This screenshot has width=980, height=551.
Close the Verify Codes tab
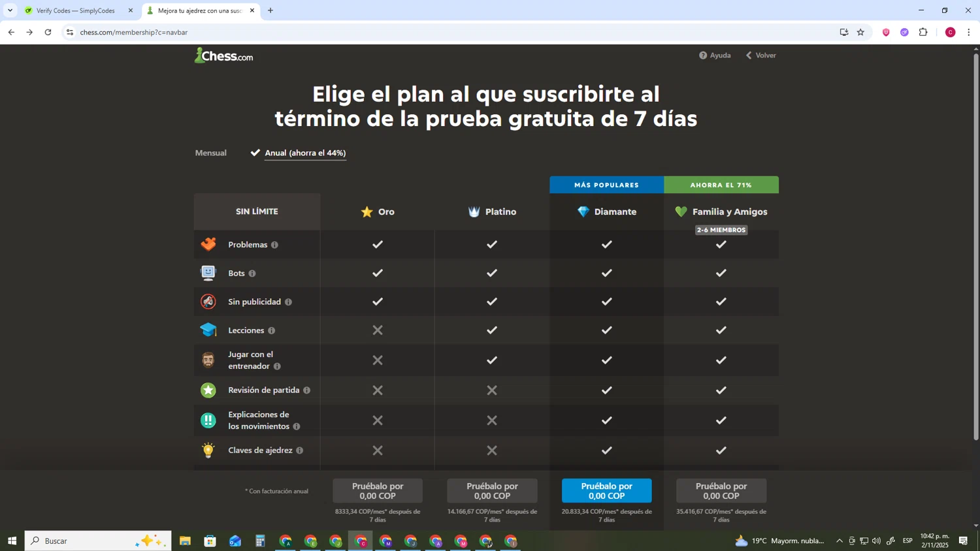130,10
